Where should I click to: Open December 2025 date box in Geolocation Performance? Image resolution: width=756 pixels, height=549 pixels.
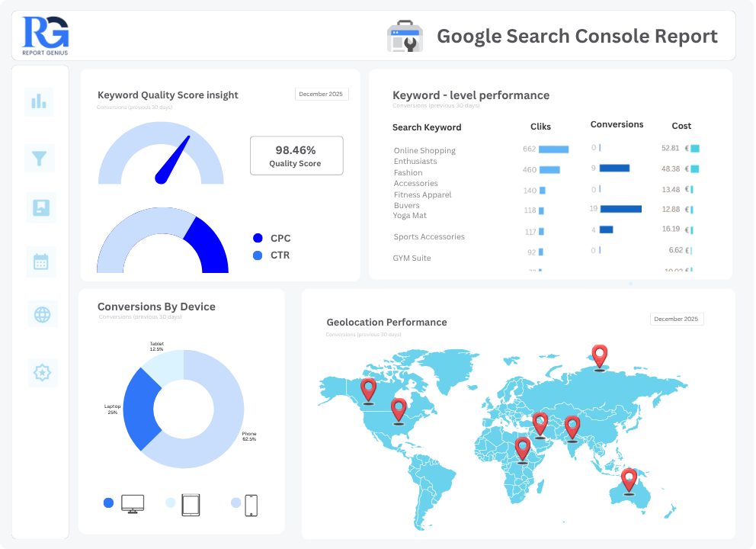coord(677,319)
